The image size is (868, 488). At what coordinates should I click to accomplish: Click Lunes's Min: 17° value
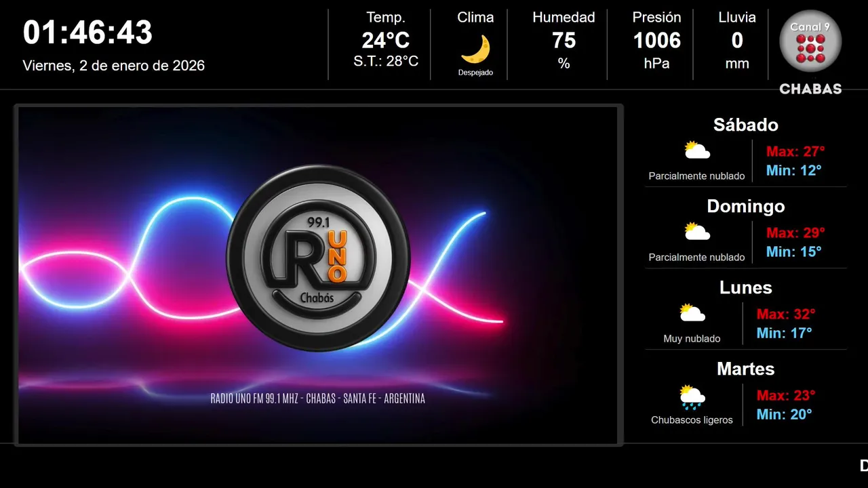click(784, 333)
